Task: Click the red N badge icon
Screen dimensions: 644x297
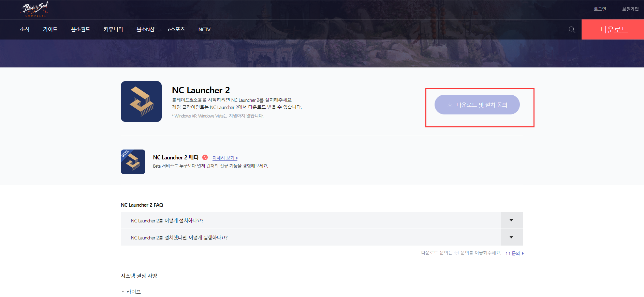Action: pyautogui.click(x=205, y=157)
